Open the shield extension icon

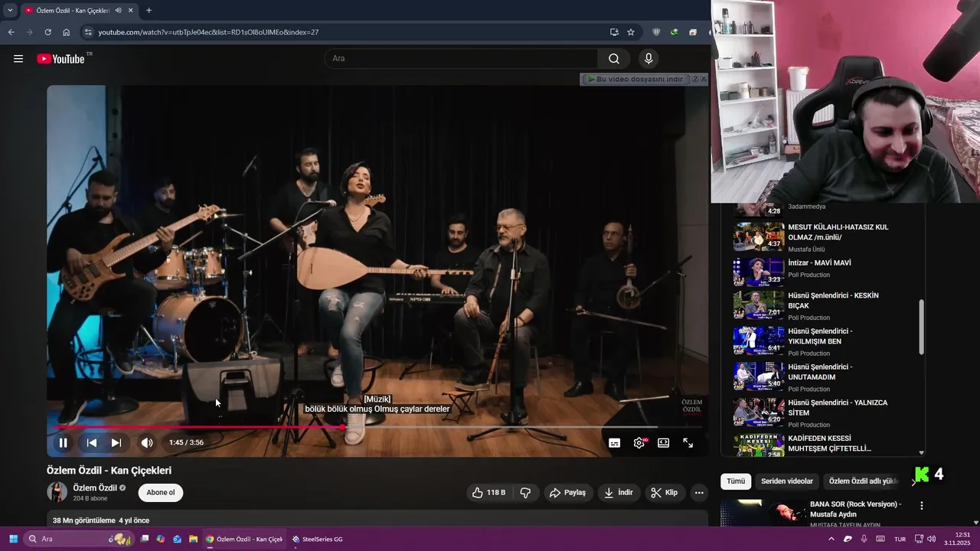pos(656,32)
